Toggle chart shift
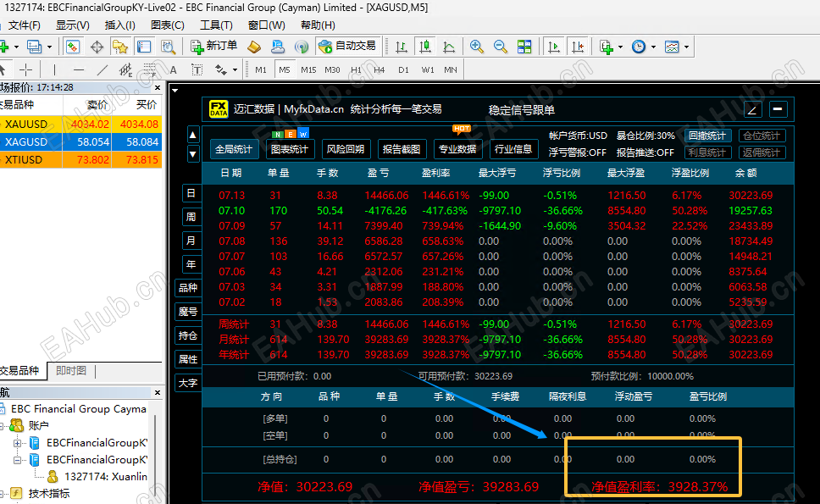Image resolution: width=820 pixels, height=504 pixels. (x=578, y=47)
